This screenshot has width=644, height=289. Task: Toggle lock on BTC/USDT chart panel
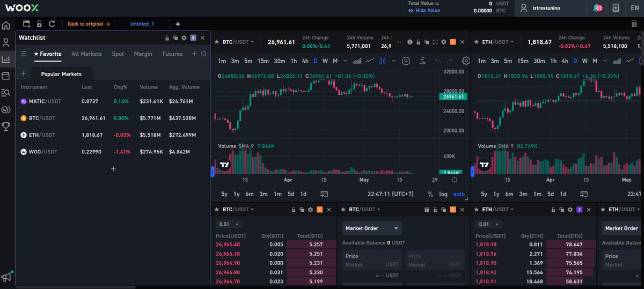point(418,42)
